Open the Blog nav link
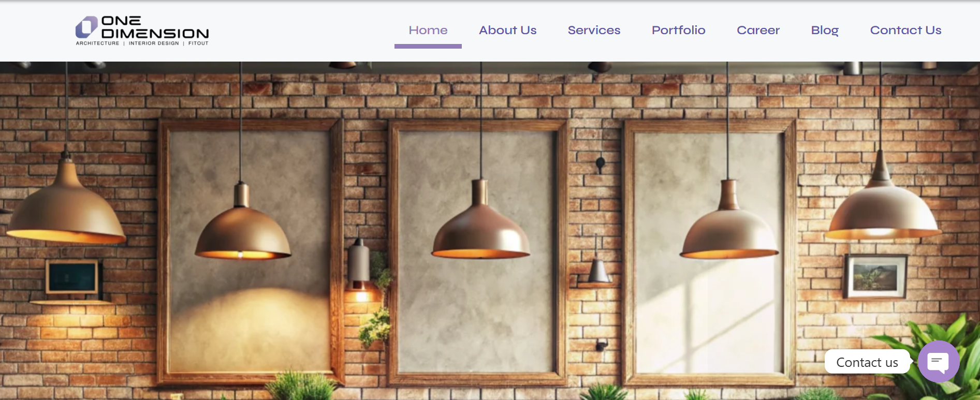The width and height of the screenshot is (980, 400). 825,31
